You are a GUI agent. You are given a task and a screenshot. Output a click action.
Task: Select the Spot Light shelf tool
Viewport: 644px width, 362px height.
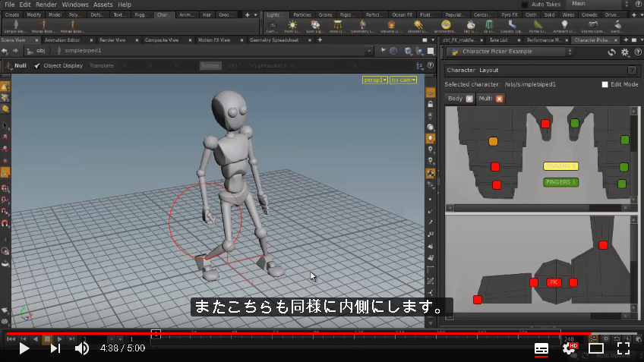315,25
